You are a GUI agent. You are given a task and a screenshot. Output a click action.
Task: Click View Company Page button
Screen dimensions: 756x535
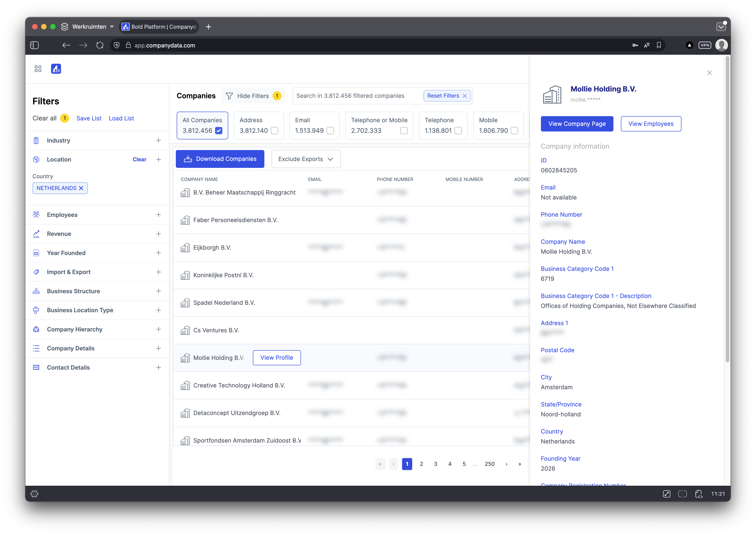click(577, 124)
